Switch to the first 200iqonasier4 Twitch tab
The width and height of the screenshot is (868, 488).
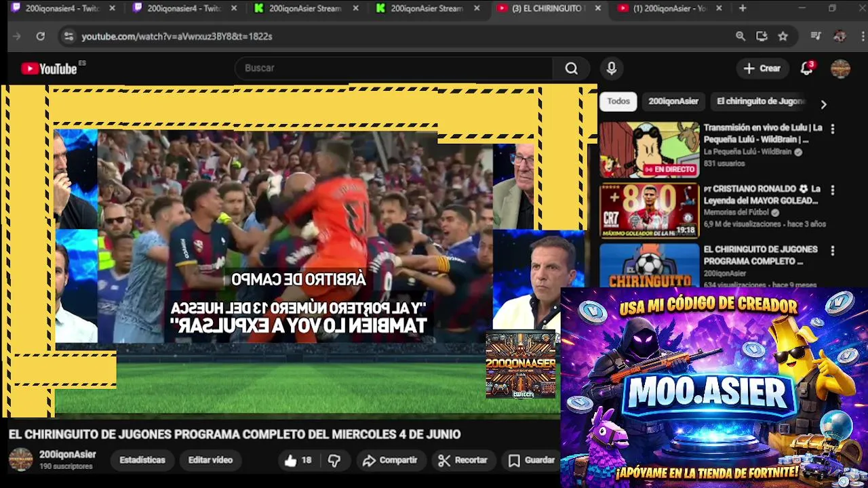pos(62,8)
